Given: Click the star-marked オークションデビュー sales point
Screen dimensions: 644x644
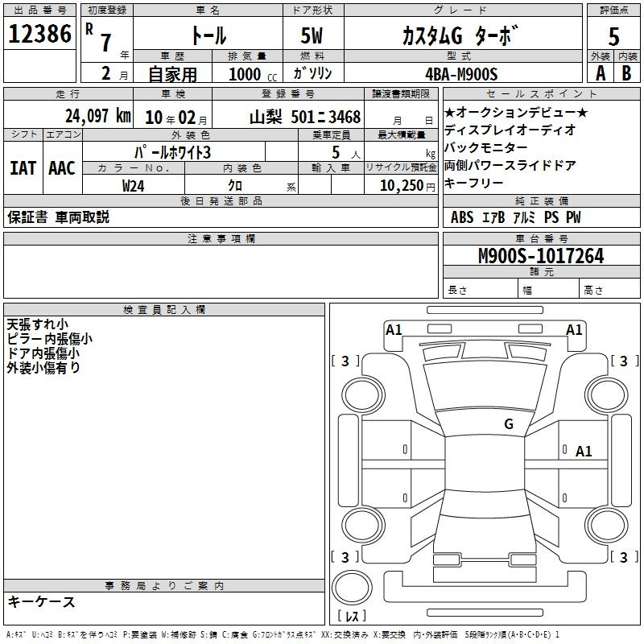Looking at the screenshot, I should [x=516, y=112].
